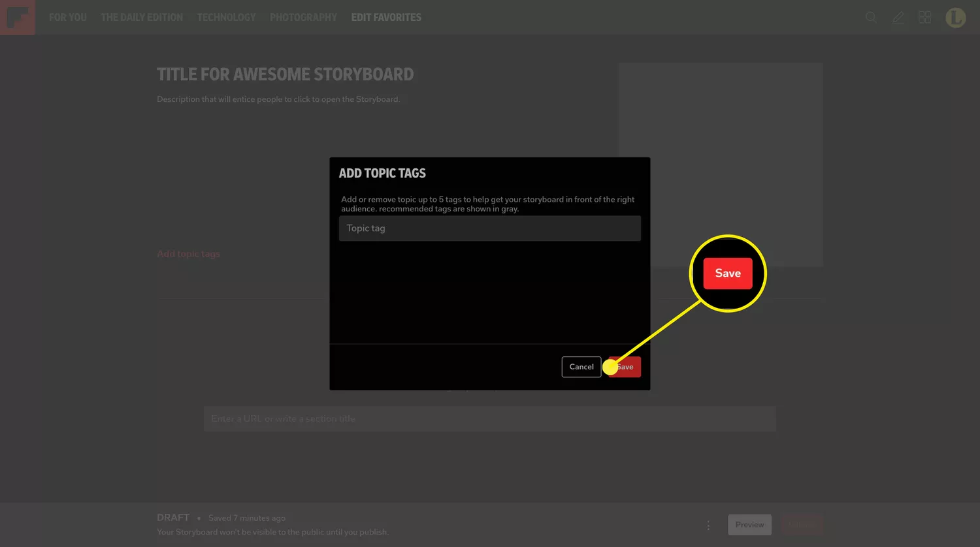Click the Save button next to Cancel
Image resolution: width=980 pixels, height=547 pixels.
[x=629, y=367]
